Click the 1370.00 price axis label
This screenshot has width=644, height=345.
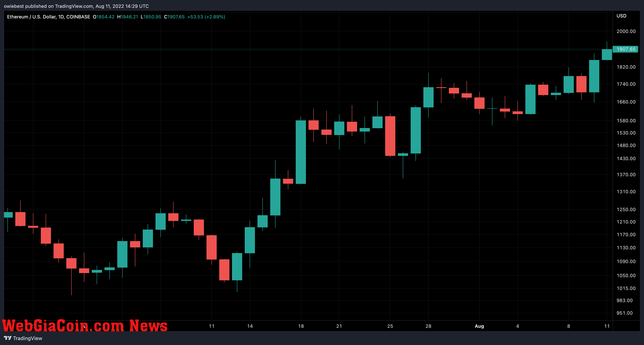626,175
